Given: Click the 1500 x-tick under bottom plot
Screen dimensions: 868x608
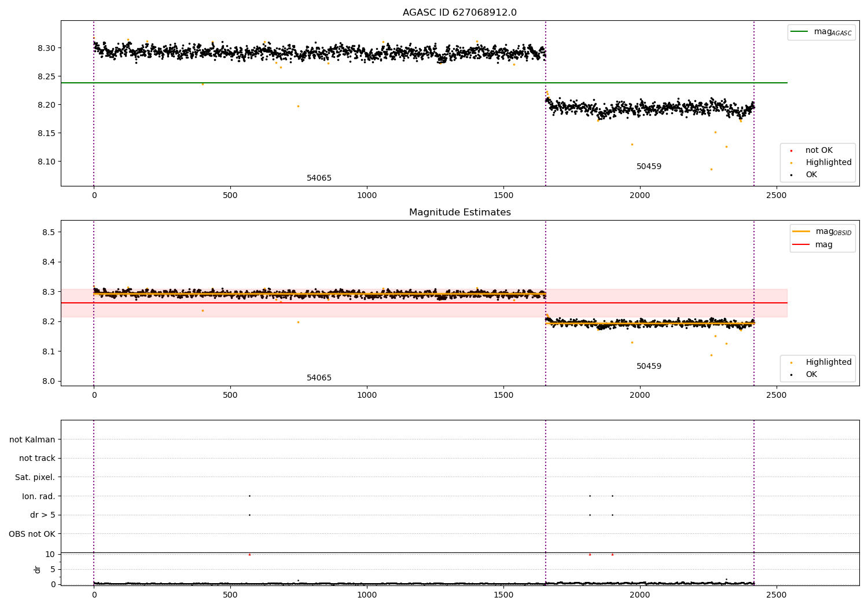Looking at the screenshot, I should coord(503,595).
